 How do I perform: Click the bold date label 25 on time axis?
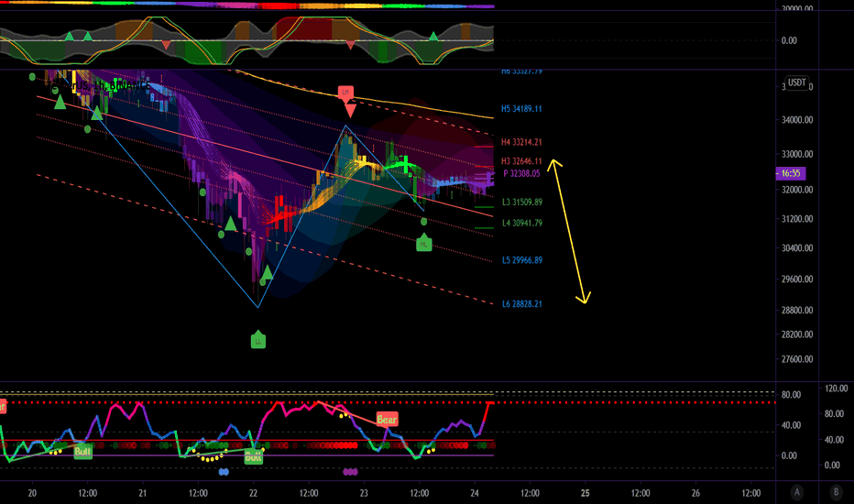pos(585,493)
